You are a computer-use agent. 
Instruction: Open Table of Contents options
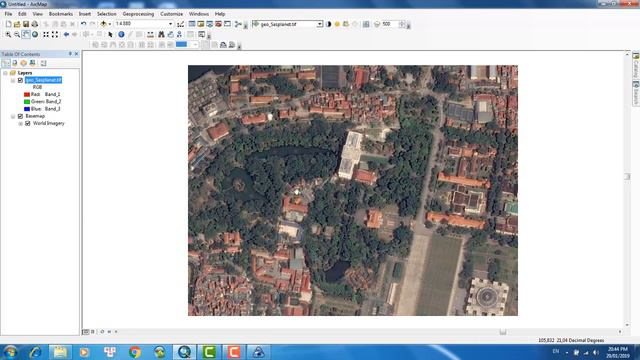pos(44,63)
